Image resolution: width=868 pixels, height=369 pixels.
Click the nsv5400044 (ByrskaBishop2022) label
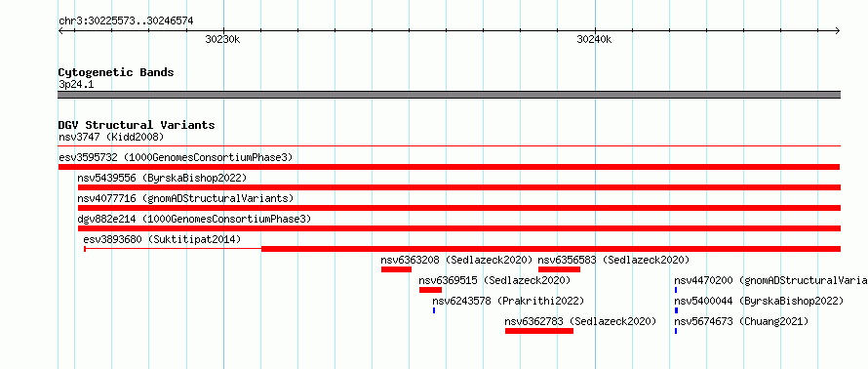tap(759, 301)
